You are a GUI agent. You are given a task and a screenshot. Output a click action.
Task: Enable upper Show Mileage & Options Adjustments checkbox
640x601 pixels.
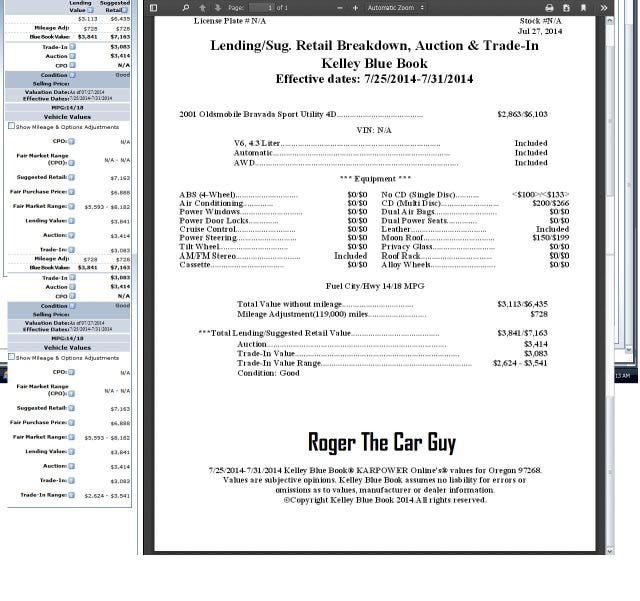point(11,126)
